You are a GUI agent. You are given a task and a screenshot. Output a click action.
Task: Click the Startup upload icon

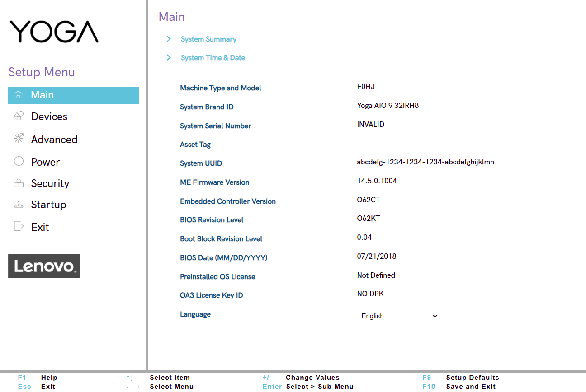[19, 205]
